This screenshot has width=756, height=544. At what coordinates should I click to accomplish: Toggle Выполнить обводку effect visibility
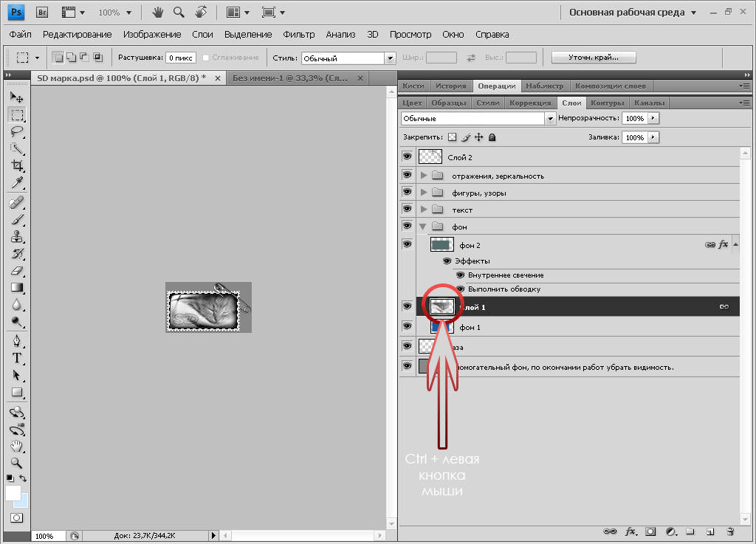461,289
